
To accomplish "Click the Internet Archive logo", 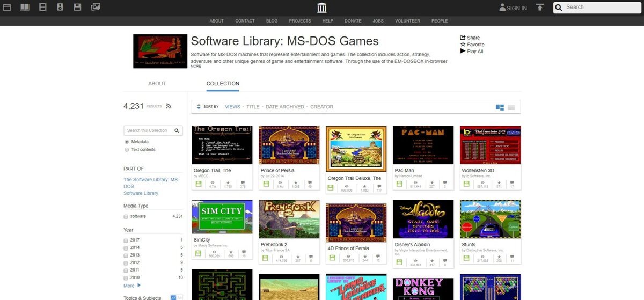I will pos(321,8).
